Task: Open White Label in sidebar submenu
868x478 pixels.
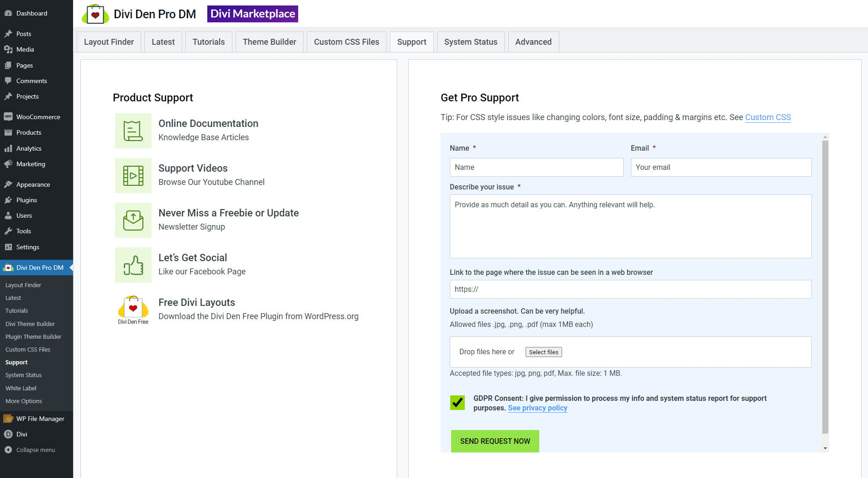Action: click(21, 388)
